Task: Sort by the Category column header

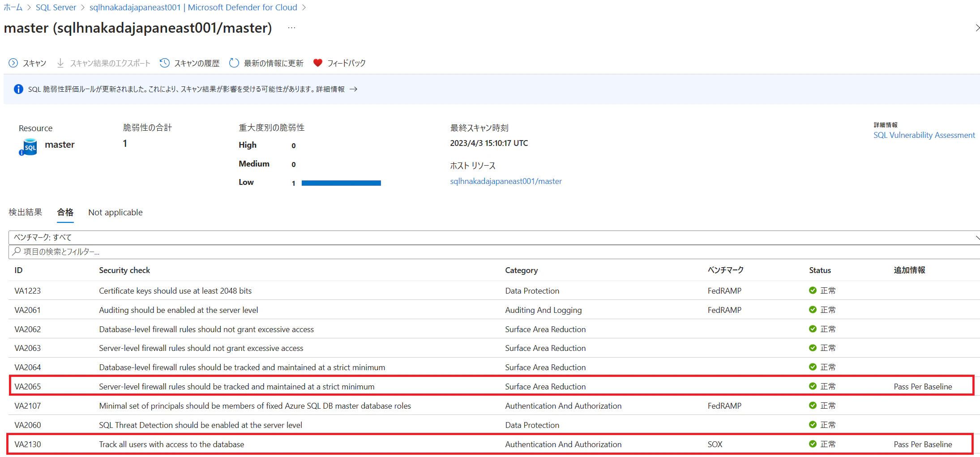Action: (522, 270)
